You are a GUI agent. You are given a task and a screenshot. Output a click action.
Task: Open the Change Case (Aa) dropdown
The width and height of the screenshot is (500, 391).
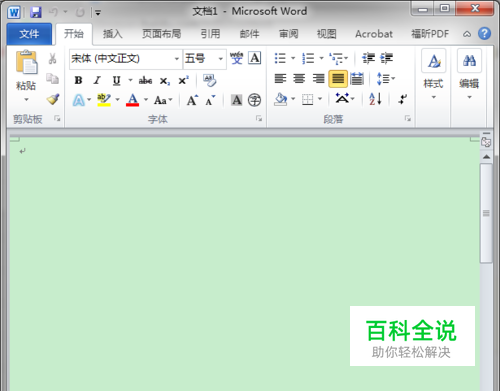(x=163, y=100)
